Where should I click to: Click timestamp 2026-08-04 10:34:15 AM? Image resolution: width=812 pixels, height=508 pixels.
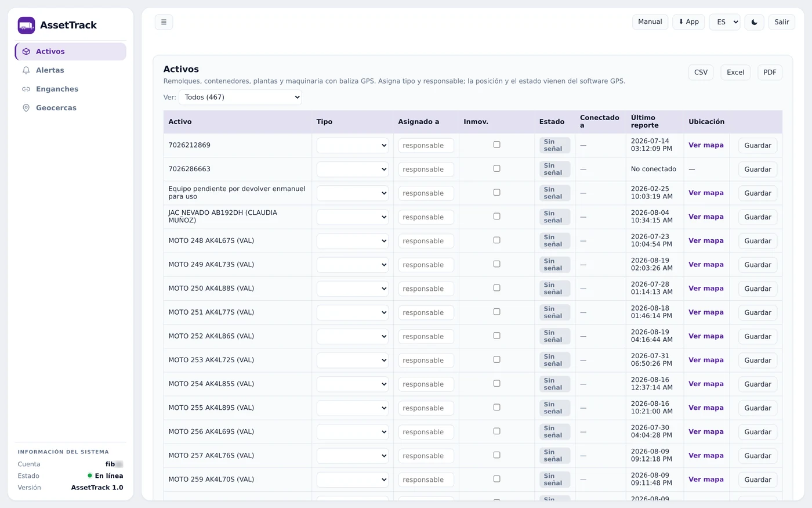click(x=652, y=217)
